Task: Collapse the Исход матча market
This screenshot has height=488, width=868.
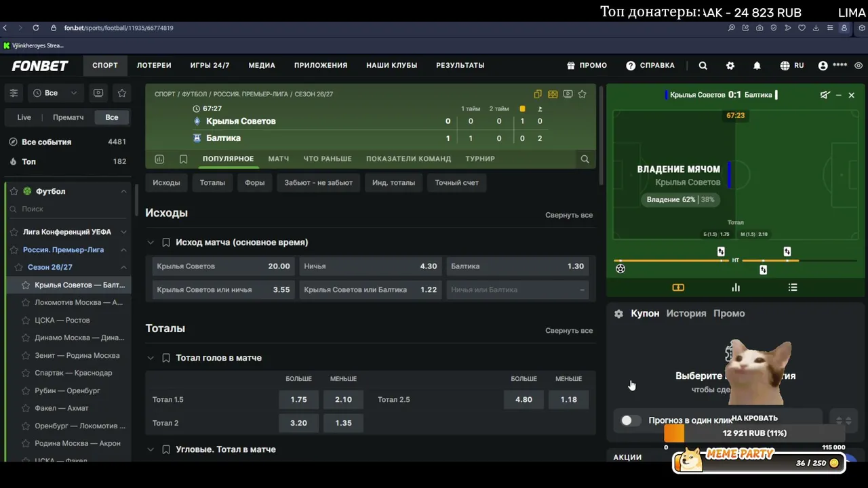Action: click(151, 243)
